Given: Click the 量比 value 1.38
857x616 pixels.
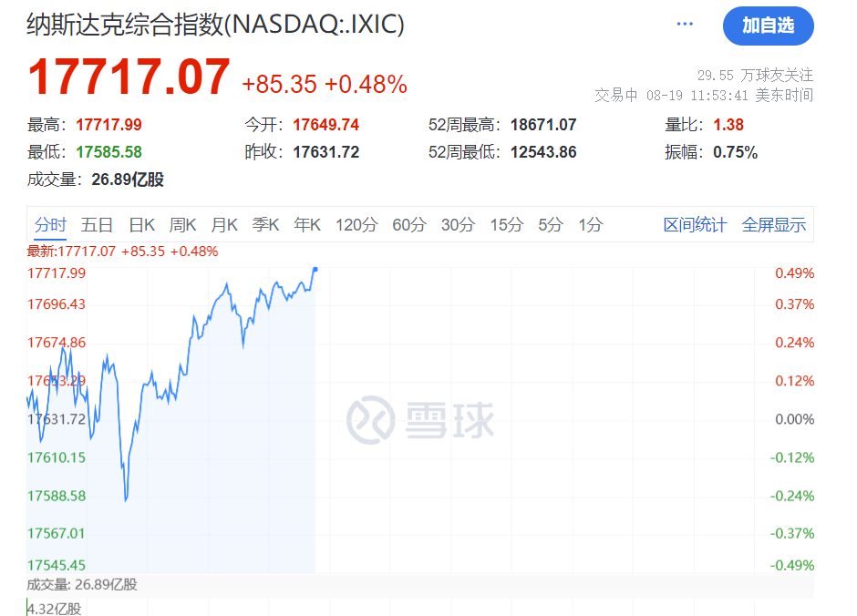Looking at the screenshot, I should pyautogui.click(x=728, y=125).
